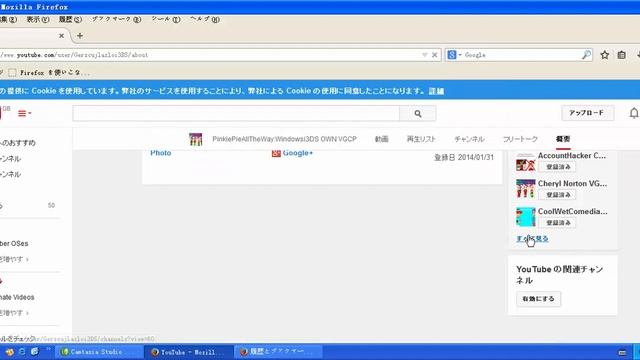Click system tray keyboard icon
Image resolution: width=640 pixels, height=360 pixels.
click(x=622, y=353)
